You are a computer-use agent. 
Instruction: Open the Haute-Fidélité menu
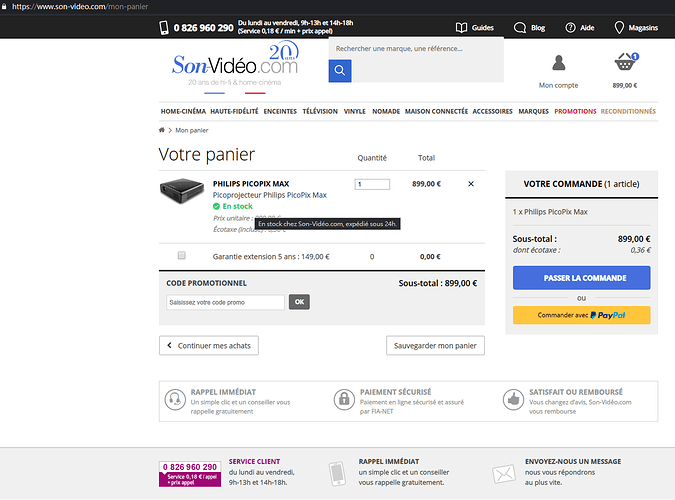(234, 112)
